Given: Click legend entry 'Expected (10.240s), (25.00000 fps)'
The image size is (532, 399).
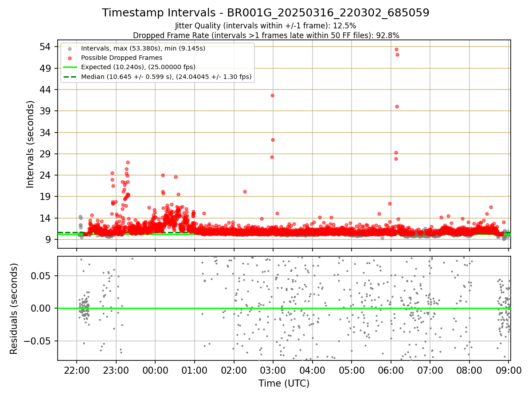Looking at the screenshot, I should [138, 67].
